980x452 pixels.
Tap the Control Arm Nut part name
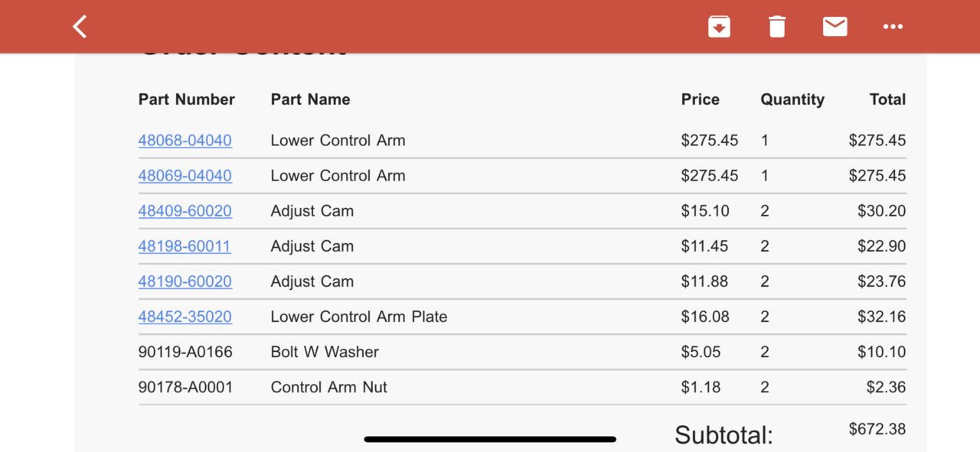pyautogui.click(x=328, y=387)
